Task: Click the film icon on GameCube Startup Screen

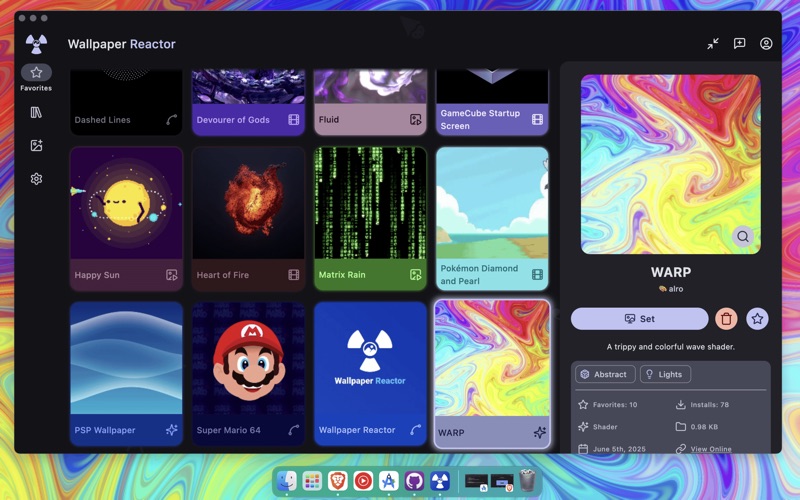Action: coord(537,119)
